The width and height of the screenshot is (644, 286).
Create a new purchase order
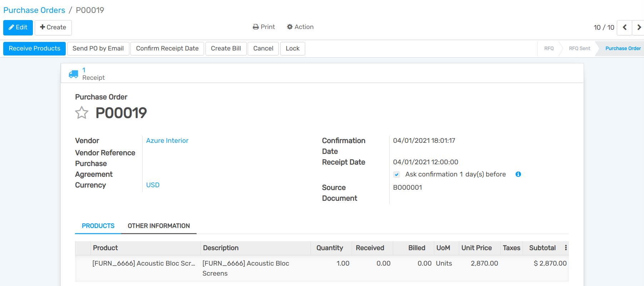click(x=53, y=28)
